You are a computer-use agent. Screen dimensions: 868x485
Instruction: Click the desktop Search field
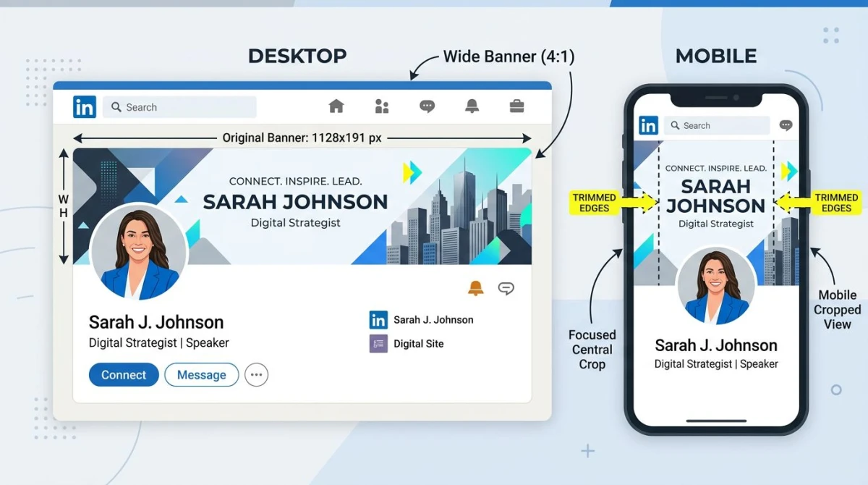pyautogui.click(x=179, y=107)
